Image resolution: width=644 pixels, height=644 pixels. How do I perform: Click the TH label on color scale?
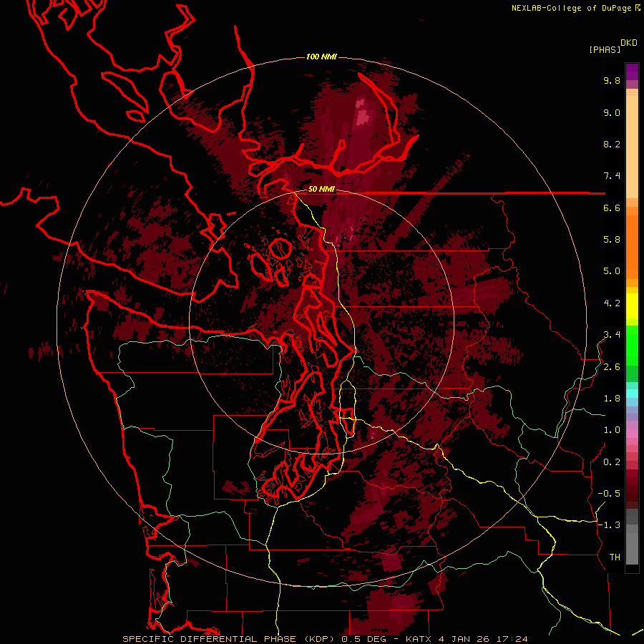click(x=615, y=557)
